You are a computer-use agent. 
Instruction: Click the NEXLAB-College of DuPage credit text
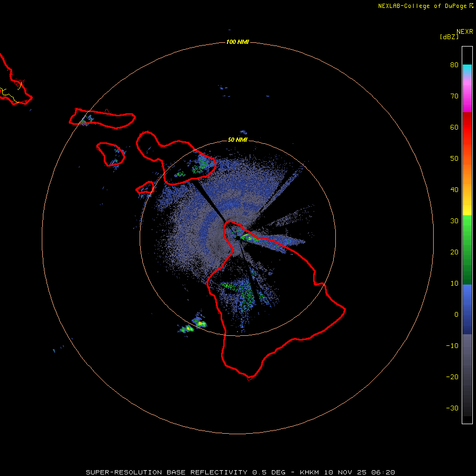click(422, 6)
